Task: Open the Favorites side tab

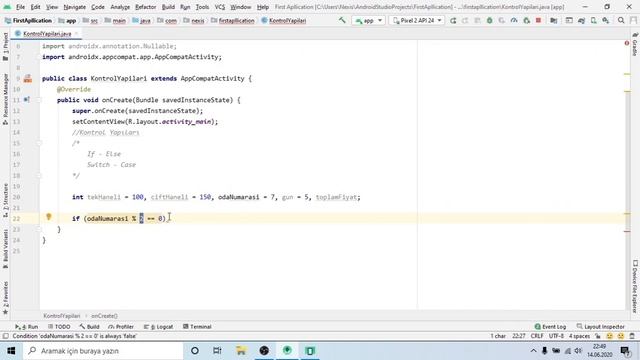Action: (5, 298)
